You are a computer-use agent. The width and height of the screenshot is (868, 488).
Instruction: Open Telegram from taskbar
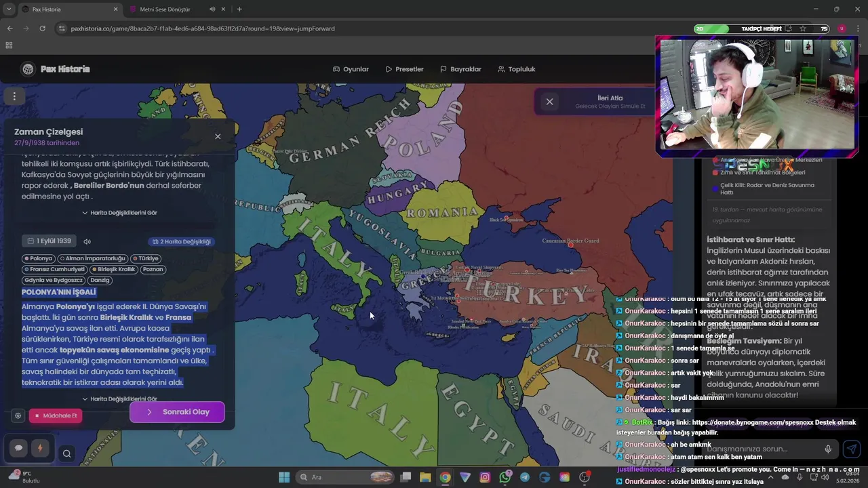point(525,477)
